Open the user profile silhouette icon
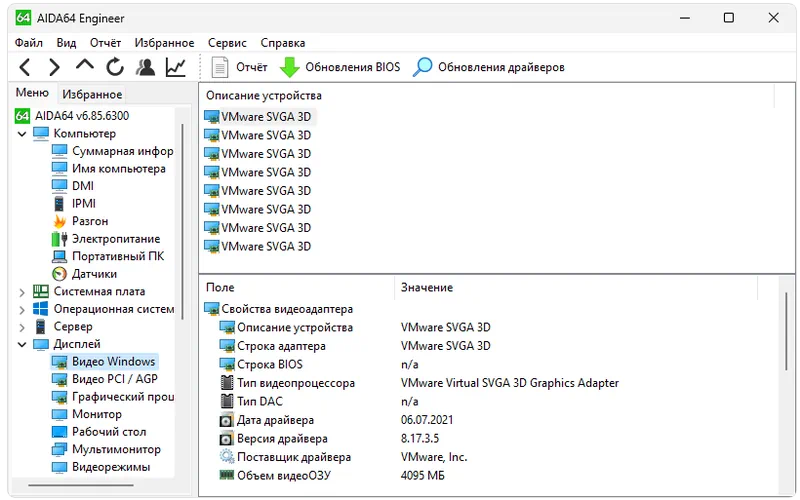The width and height of the screenshot is (800, 500). [x=146, y=67]
